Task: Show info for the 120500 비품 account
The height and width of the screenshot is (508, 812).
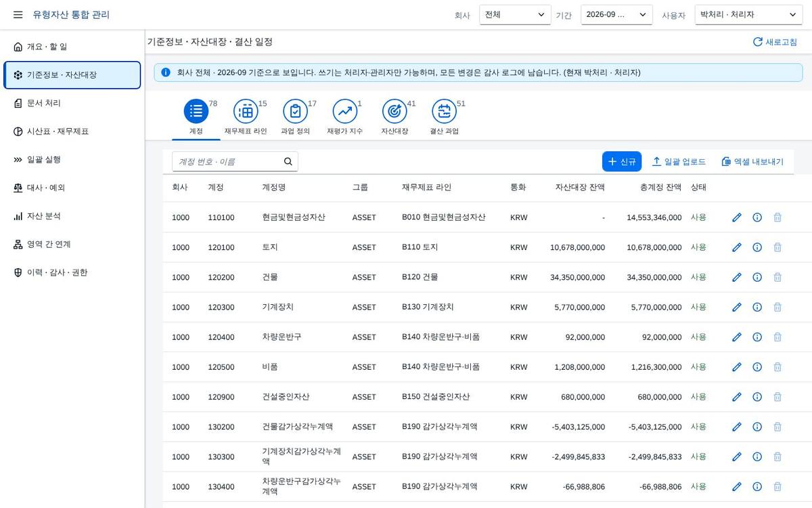Action: click(x=757, y=366)
